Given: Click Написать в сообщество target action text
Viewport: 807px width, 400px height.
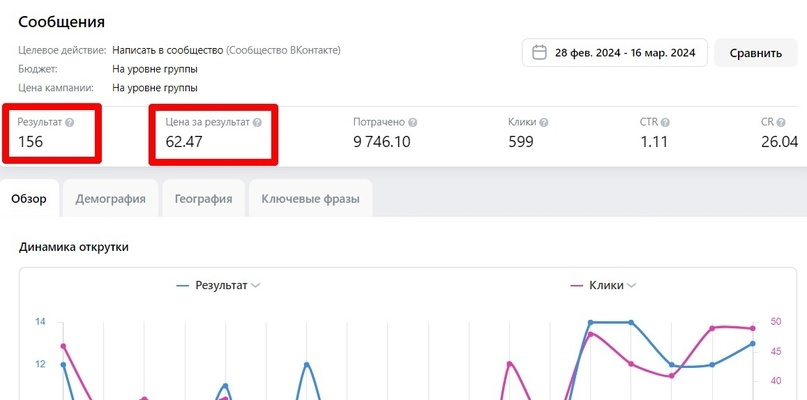Looking at the screenshot, I should pos(168,50).
